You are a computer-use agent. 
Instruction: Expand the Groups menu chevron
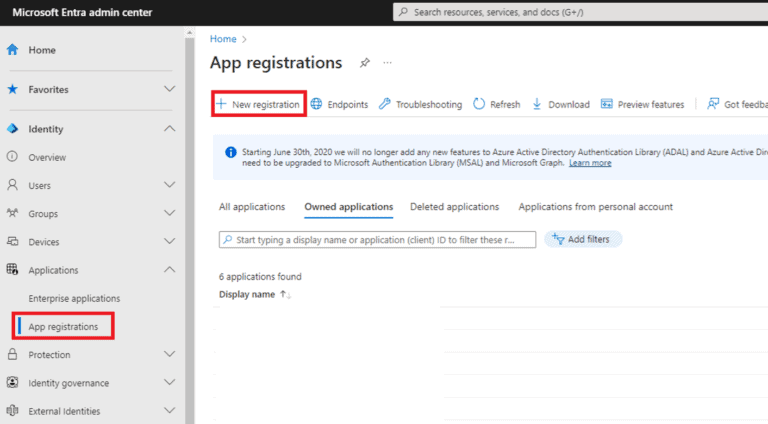169,213
